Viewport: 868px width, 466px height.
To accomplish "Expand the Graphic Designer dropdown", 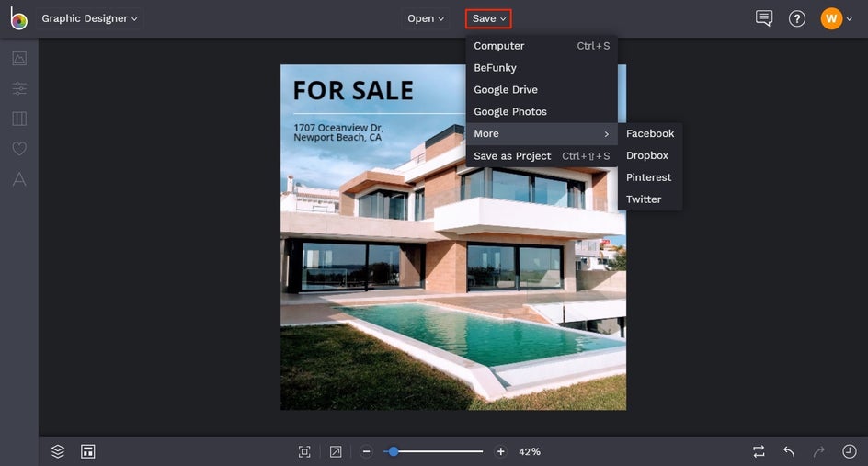I will (x=89, y=18).
